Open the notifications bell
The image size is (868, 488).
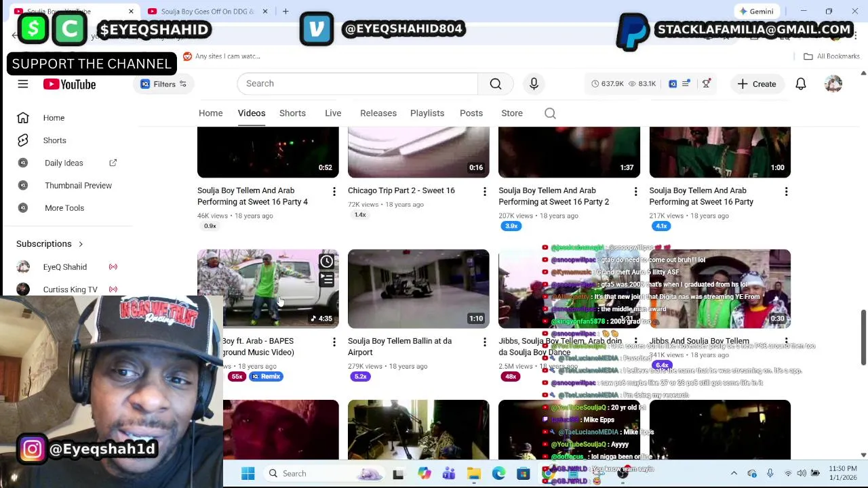click(801, 84)
